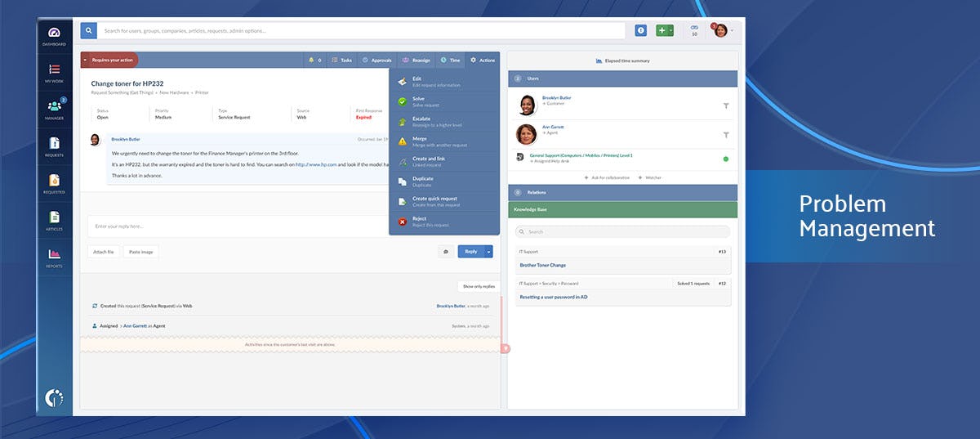980x439 pixels.
Task: Open Resetting a user password in AD
Action: point(554,297)
